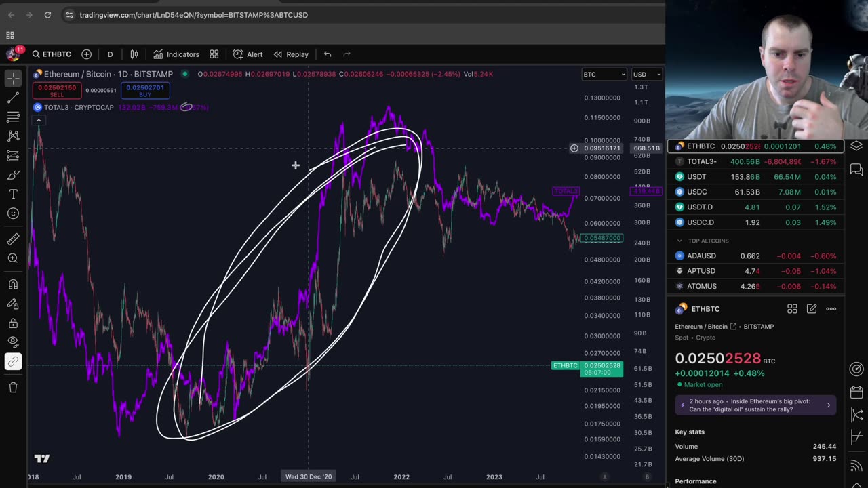The image size is (868, 488).
Task: Open the Fibonacci and Gann tools
Action: click(x=13, y=117)
